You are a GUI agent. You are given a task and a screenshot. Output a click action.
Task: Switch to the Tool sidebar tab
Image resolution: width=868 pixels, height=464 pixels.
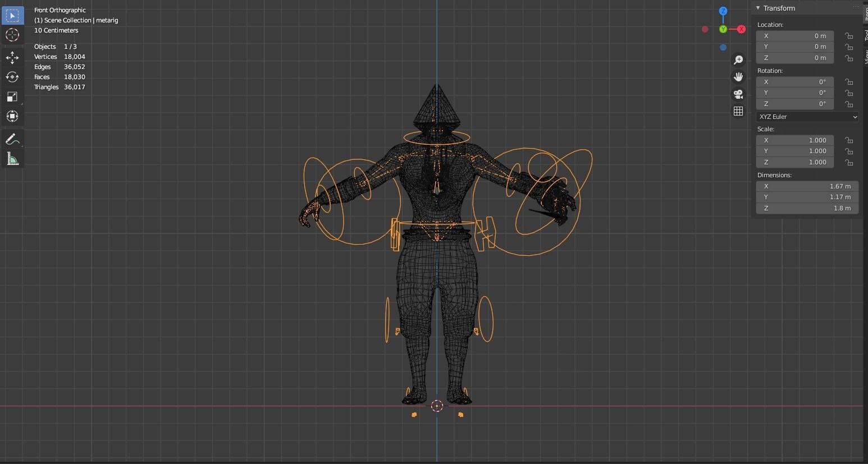pos(865,35)
